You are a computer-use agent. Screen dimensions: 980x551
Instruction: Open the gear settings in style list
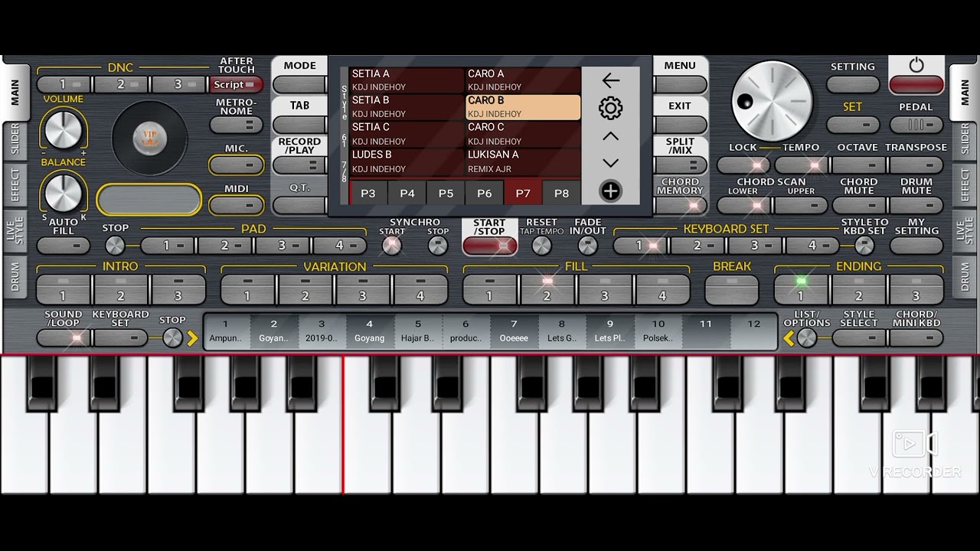pos(610,108)
